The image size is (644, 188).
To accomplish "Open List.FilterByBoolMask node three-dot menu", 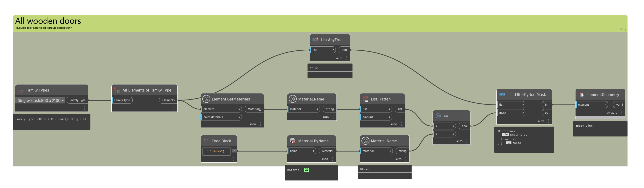I will [548, 121].
